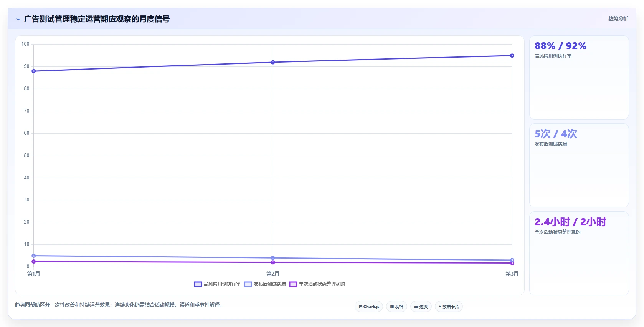This screenshot has width=644, height=327.
Task: Click 第1月 point on the 发布后测试遗漏 line
Action: (x=34, y=256)
